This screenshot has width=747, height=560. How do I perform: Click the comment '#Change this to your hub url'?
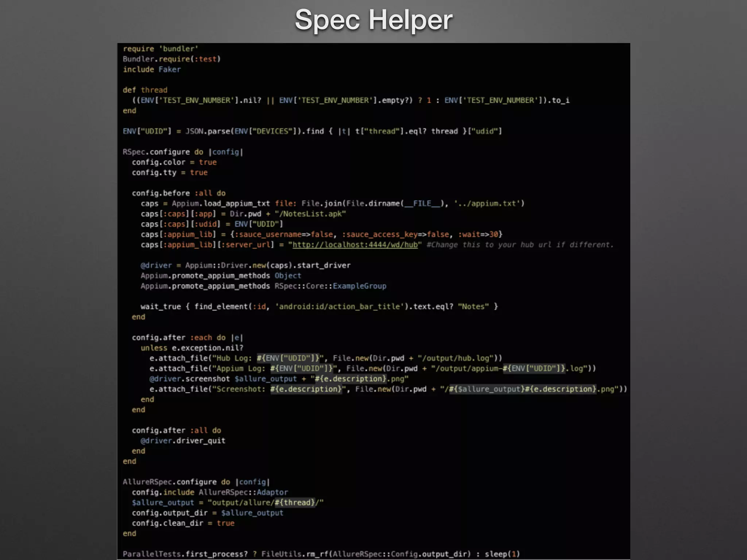click(520, 245)
